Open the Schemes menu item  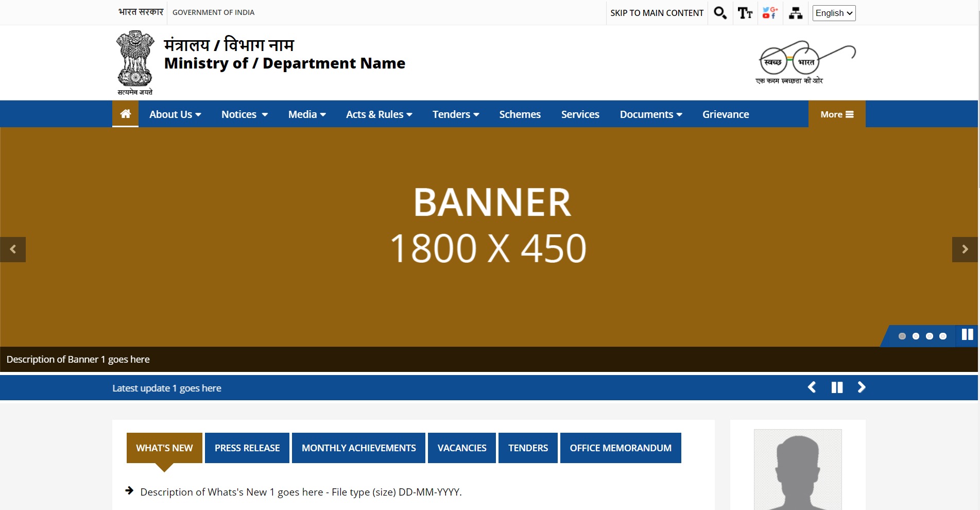pos(520,114)
